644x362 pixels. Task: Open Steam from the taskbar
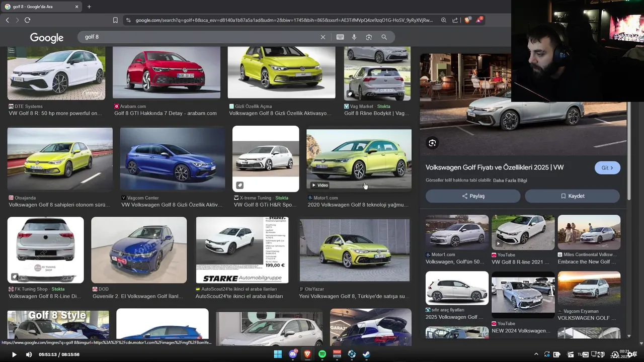coord(367,354)
